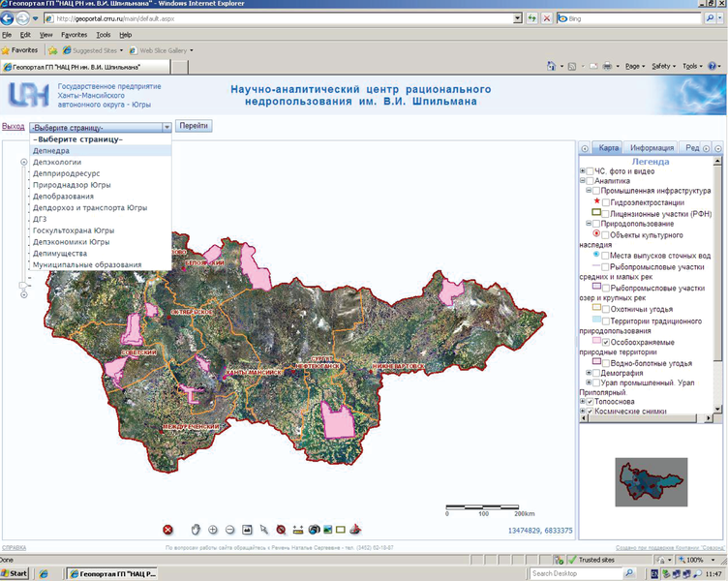Viewport: 728px width, 581px height.
Task: Click the zoom in plus tool
Action: 213,530
